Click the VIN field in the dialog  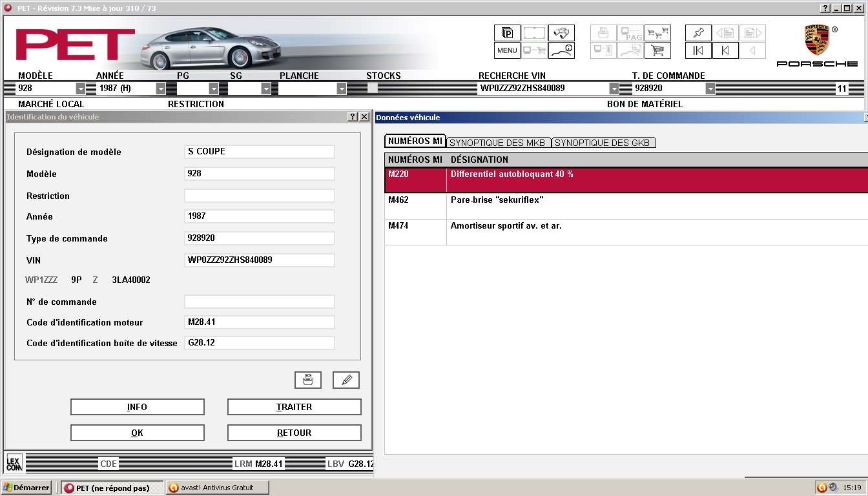click(x=260, y=260)
